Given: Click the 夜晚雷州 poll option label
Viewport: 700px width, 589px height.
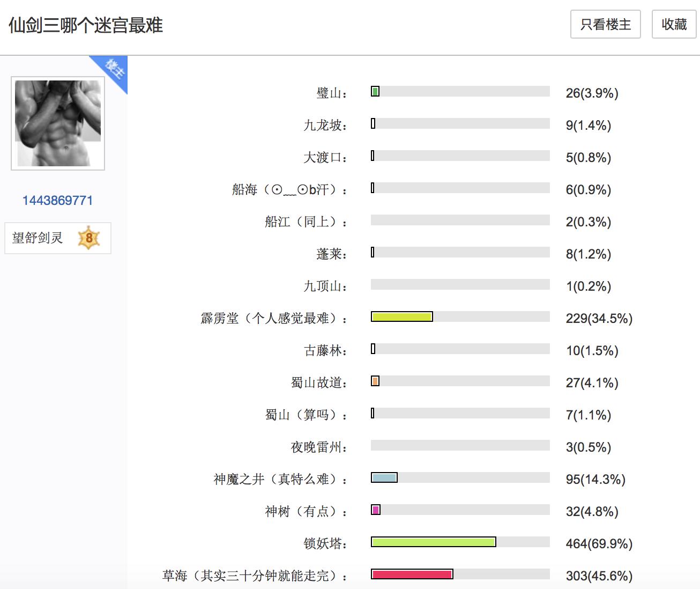Looking at the screenshot, I should point(318,447).
